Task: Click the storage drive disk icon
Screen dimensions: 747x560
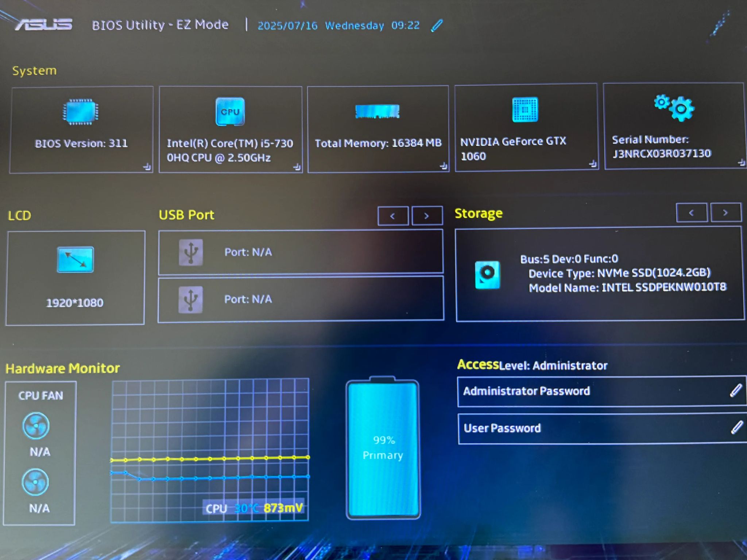Action: [488, 275]
